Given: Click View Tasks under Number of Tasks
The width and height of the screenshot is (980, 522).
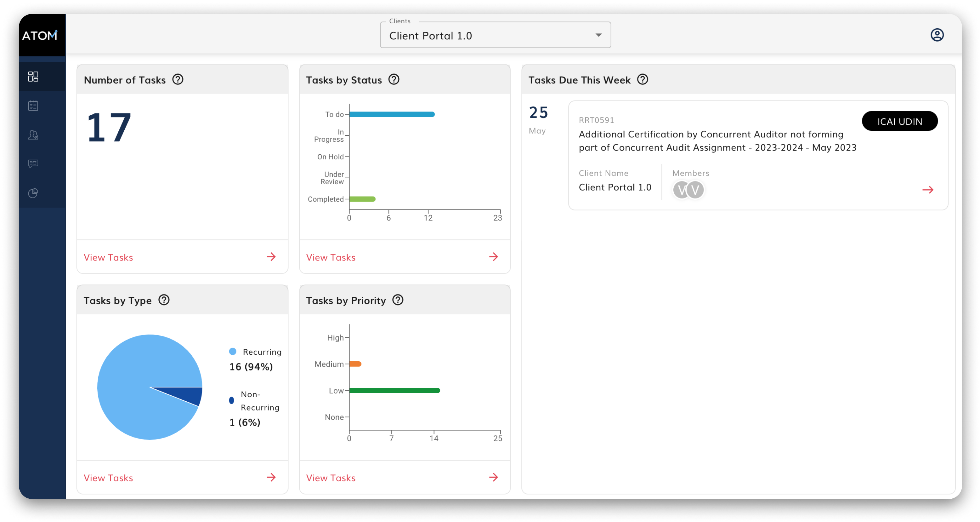Looking at the screenshot, I should (x=108, y=257).
